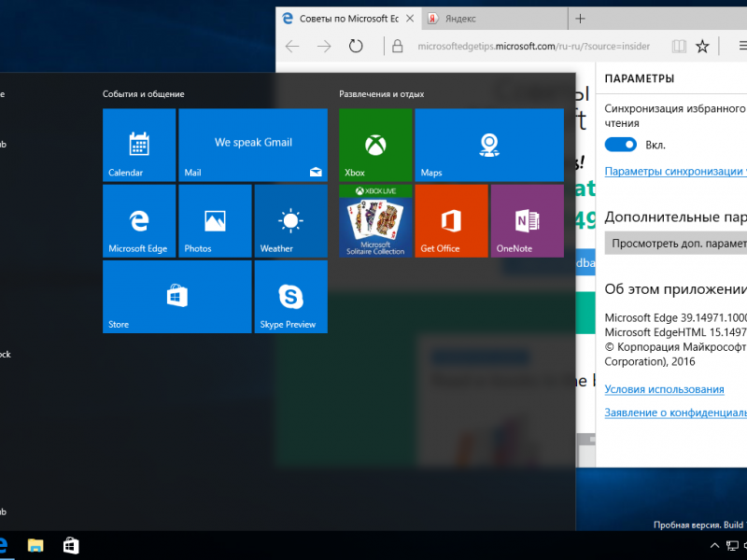Click the Microsoft EdgeHTML version text
This screenshot has width=747, height=560.
coord(675,332)
